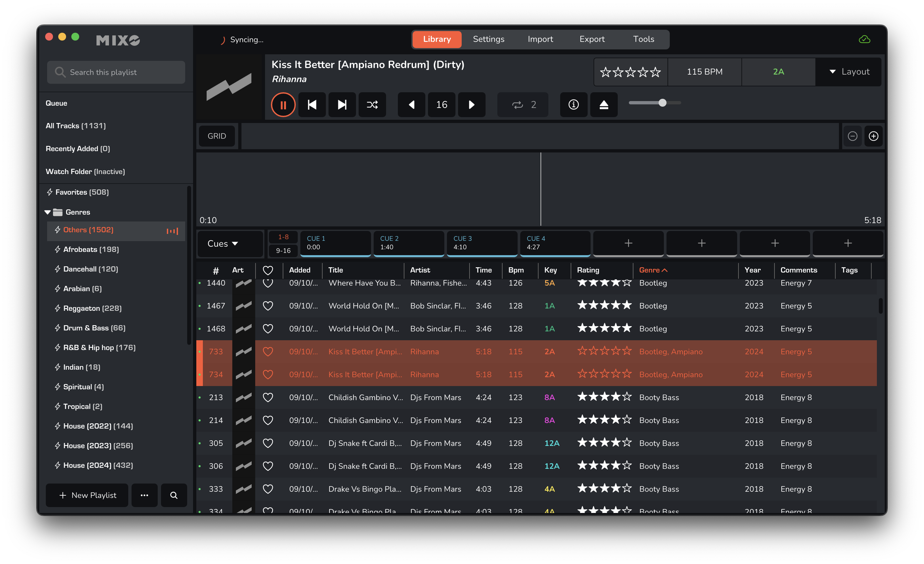
Task: Select the Afrobeats (198) playlist
Action: (x=91, y=249)
